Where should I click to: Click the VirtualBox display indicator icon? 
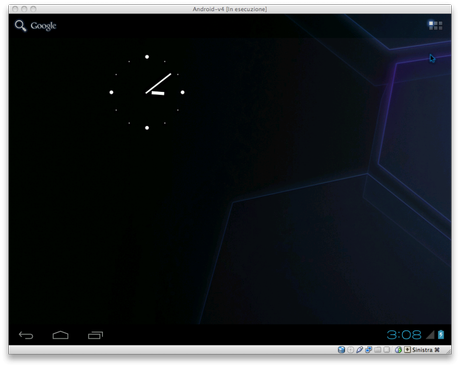(x=386, y=350)
